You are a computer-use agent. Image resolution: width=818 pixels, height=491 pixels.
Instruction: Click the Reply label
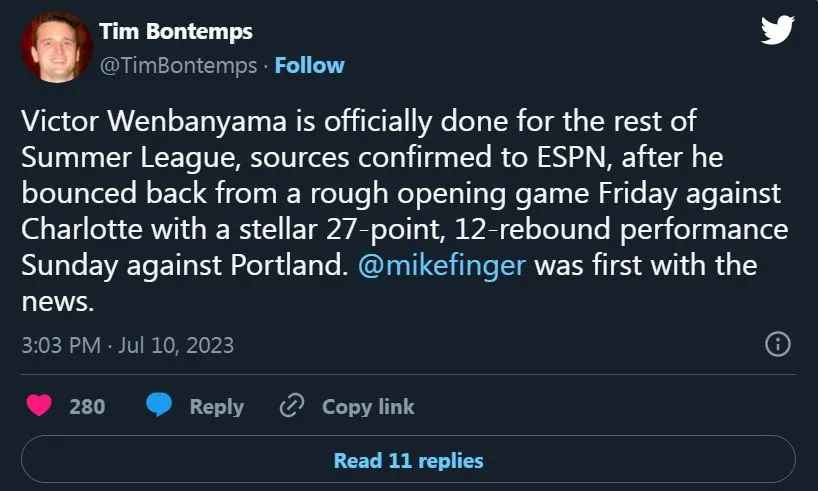[216, 406]
